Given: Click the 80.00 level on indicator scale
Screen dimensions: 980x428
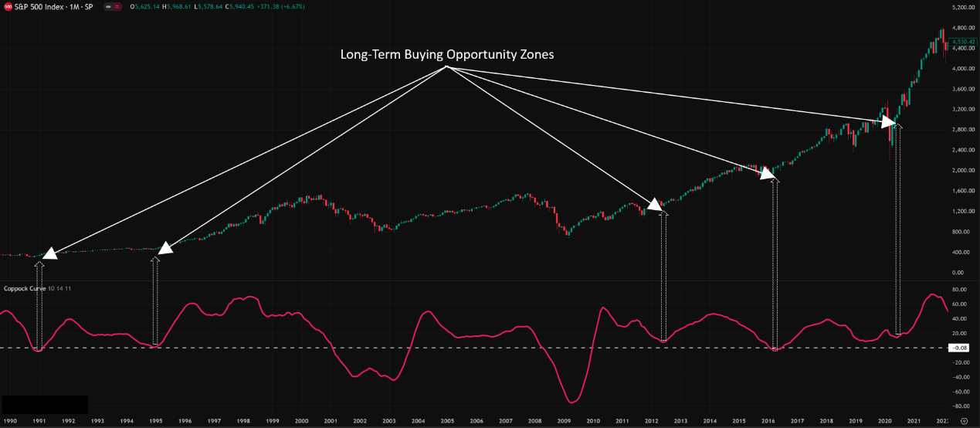Looking at the screenshot, I should (960, 290).
